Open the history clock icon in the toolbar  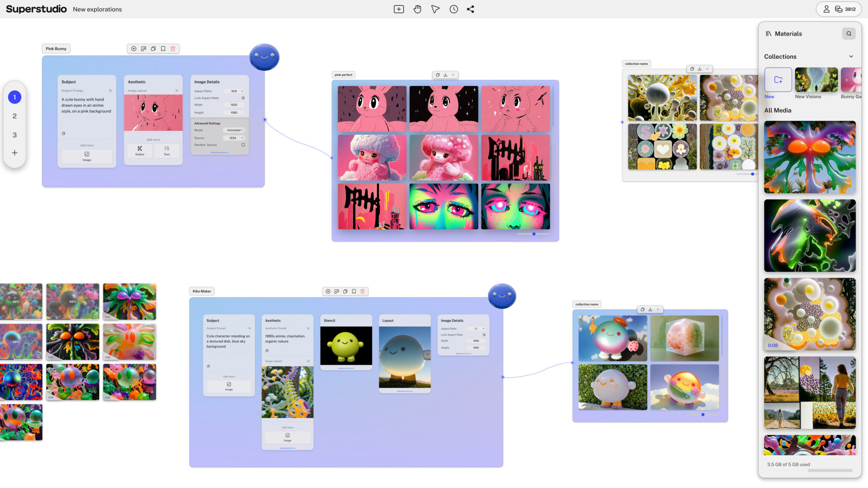[x=453, y=9]
